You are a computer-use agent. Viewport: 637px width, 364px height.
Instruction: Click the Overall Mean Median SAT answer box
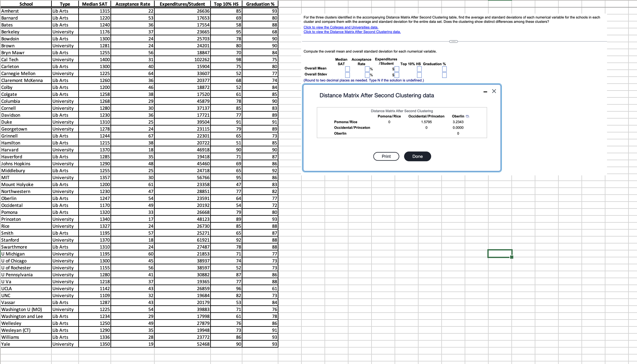(347, 68)
